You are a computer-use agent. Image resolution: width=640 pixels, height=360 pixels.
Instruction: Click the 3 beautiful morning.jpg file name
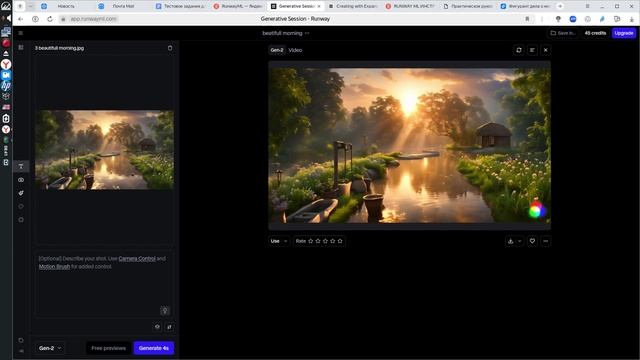pos(60,48)
